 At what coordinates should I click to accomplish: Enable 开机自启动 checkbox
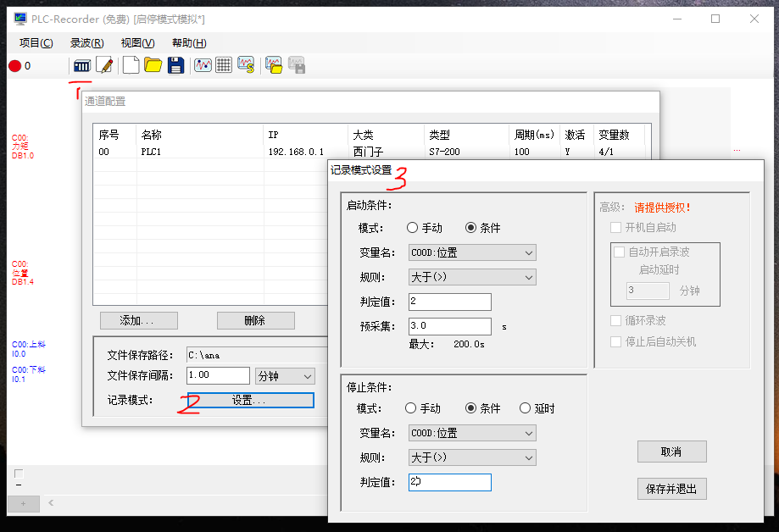615,228
